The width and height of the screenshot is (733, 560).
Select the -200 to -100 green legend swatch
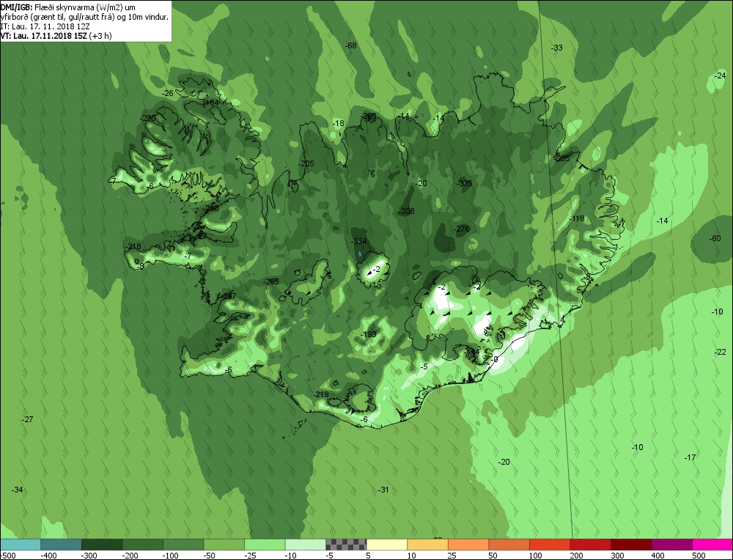(143, 545)
